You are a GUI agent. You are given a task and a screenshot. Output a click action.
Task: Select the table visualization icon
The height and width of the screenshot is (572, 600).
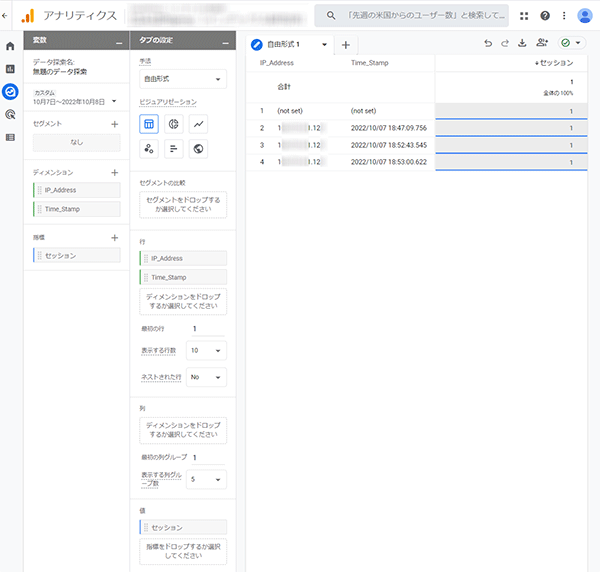click(x=149, y=124)
